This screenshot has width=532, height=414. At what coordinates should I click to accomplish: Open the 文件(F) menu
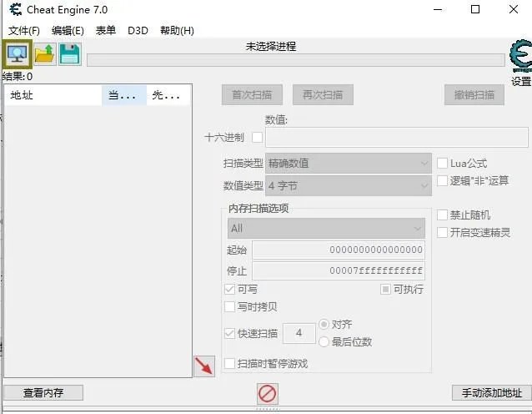pos(23,31)
